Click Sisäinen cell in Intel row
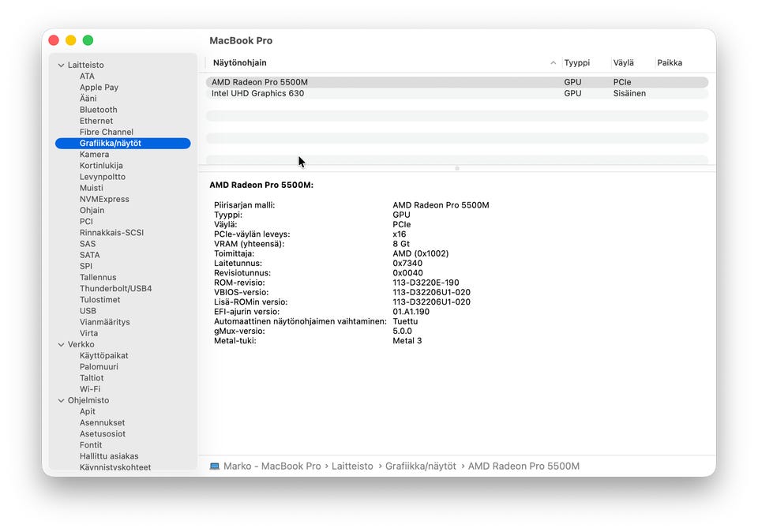Viewport: 758px width, 532px height. coord(629,93)
